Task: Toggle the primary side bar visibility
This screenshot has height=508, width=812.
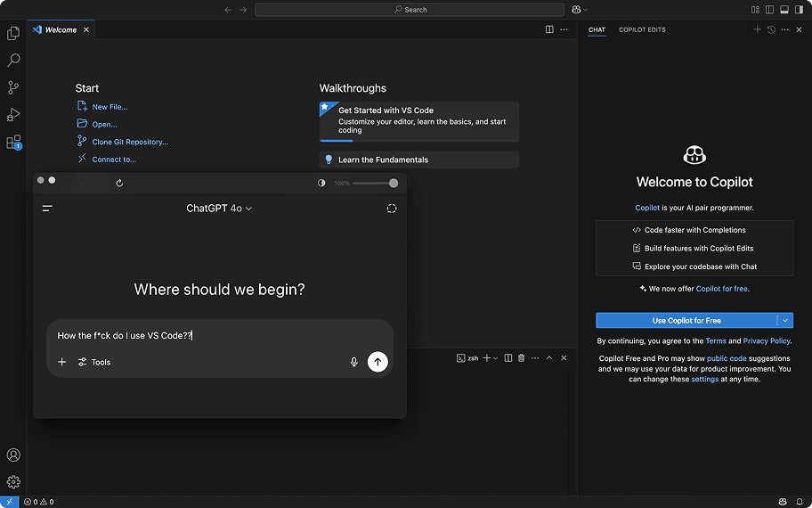Action: click(769, 9)
